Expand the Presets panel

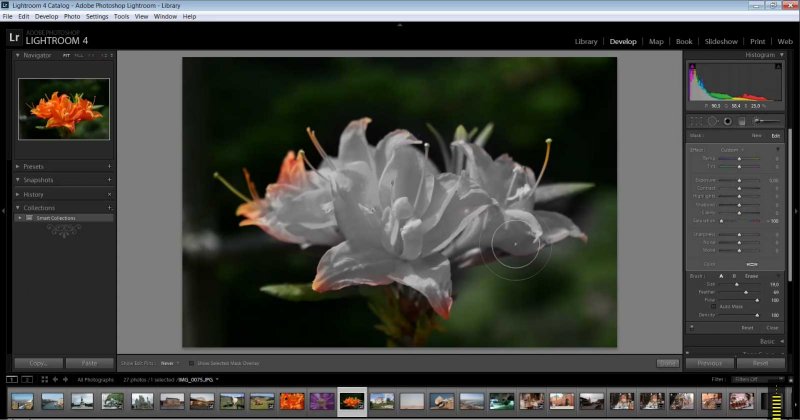[x=18, y=166]
